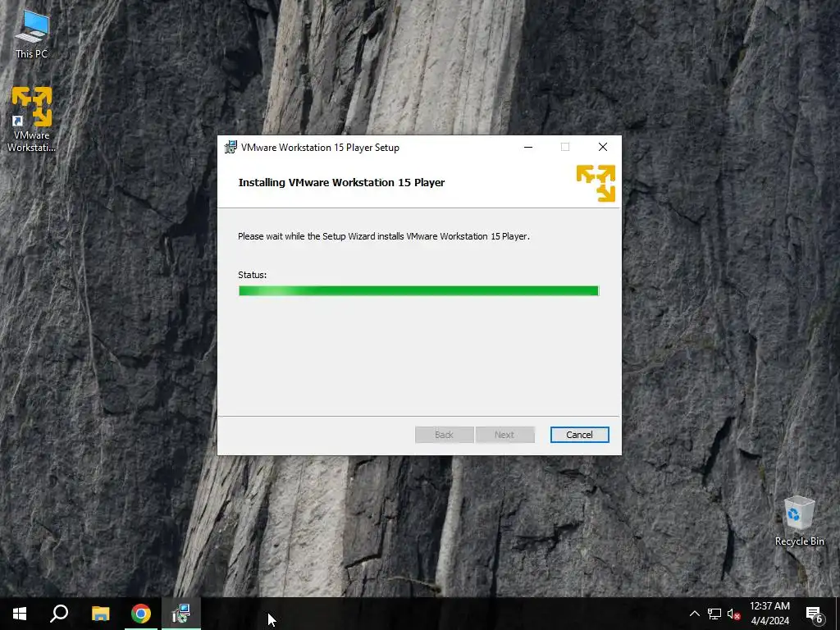Close the VMware Player Setup window

[x=603, y=148]
